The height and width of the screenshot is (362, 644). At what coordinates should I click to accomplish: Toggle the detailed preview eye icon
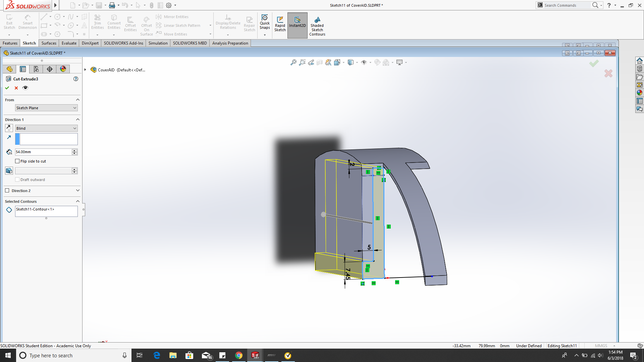click(25, 88)
